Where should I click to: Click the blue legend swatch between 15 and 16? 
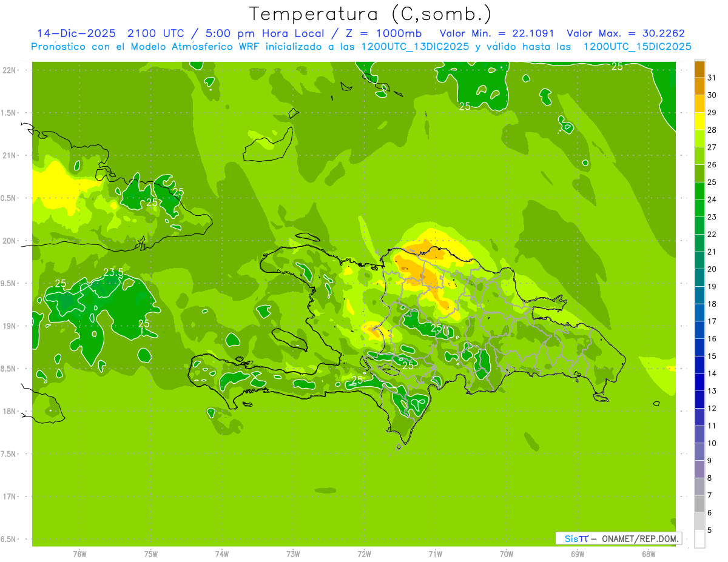click(x=699, y=347)
